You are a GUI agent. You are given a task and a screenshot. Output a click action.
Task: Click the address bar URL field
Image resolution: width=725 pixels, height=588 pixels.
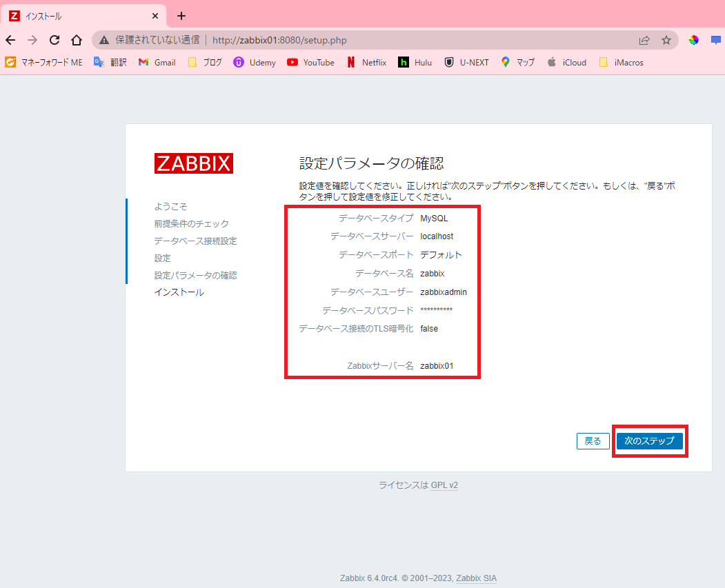click(276, 40)
